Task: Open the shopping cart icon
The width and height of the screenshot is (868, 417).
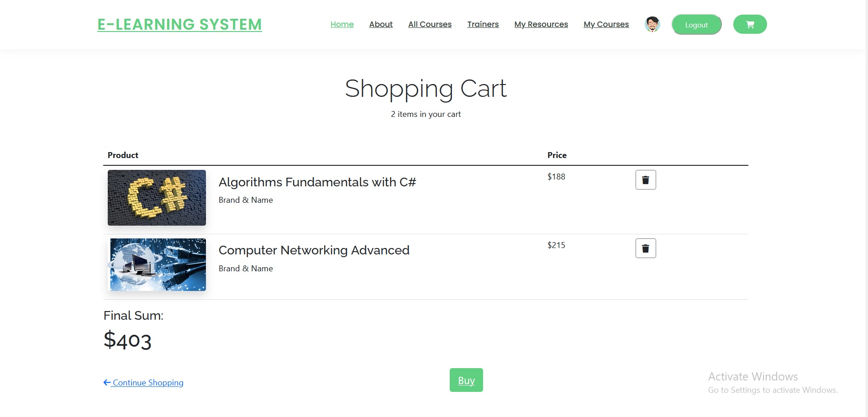Action: tap(749, 24)
